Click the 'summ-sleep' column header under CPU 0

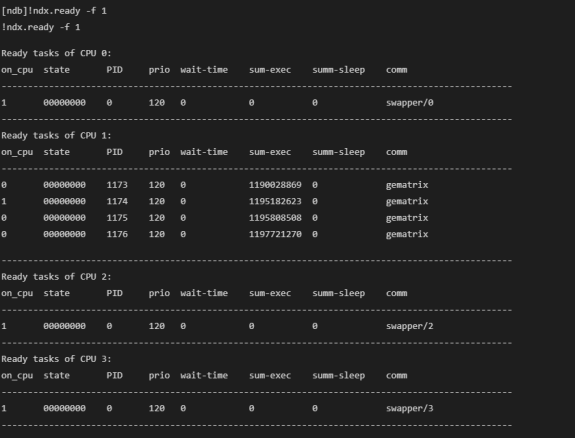click(339, 70)
